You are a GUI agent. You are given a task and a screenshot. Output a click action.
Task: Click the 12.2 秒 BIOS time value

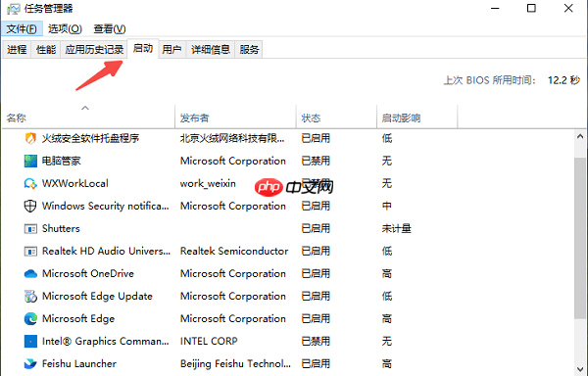[564, 80]
